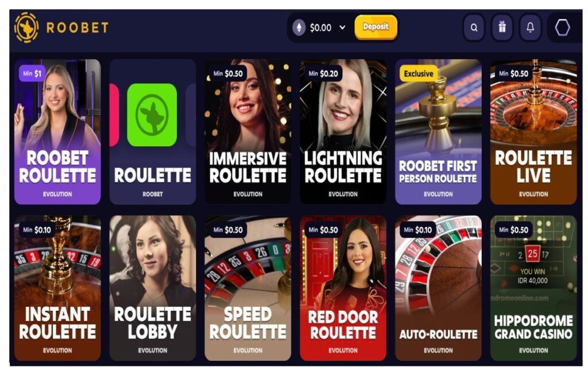
Task: Click the Roobet kangaroo logo
Action: point(26,28)
